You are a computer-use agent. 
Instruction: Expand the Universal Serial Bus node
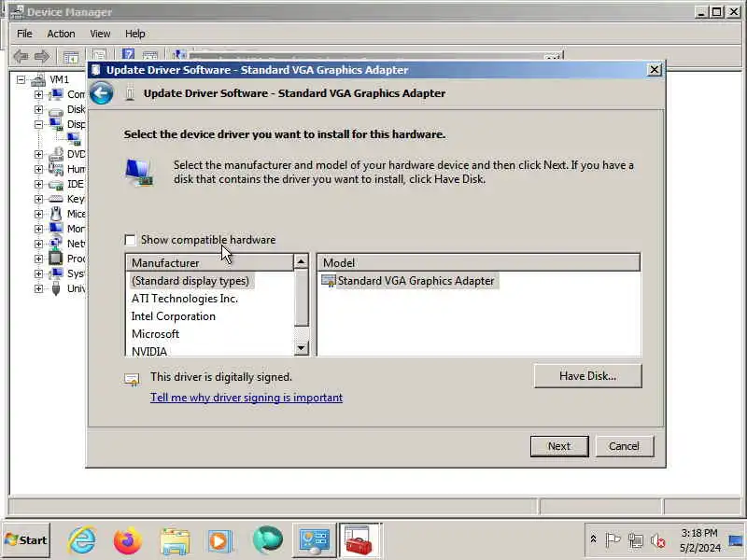[38, 288]
